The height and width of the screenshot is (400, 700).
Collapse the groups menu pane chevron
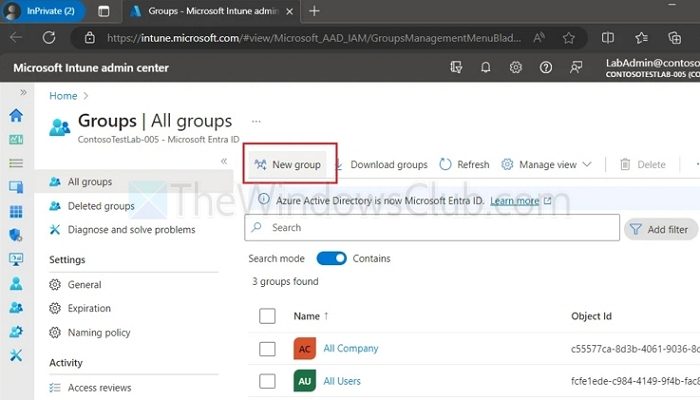click(x=224, y=161)
